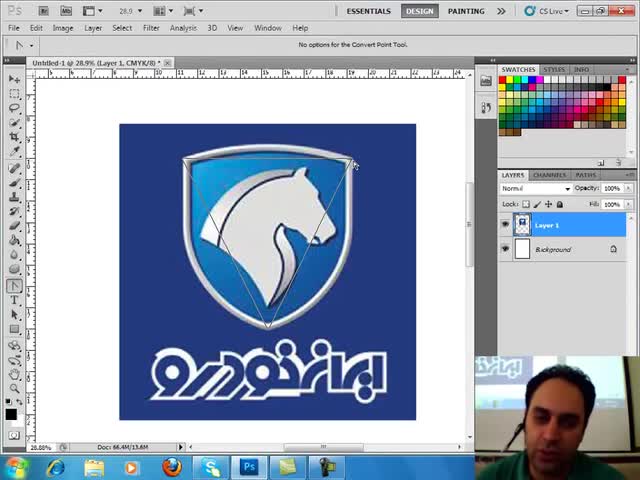Image resolution: width=640 pixels, height=480 pixels.
Task: Select the Blur tool
Action: [14, 255]
